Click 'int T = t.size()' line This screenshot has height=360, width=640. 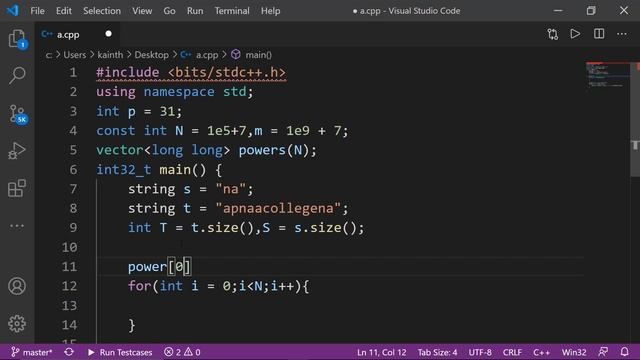pos(246,228)
